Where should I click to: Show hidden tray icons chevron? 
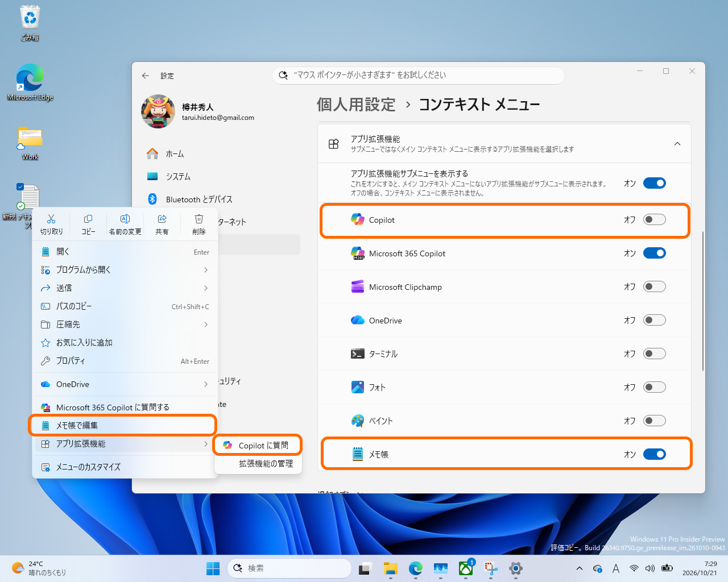click(x=580, y=568)
